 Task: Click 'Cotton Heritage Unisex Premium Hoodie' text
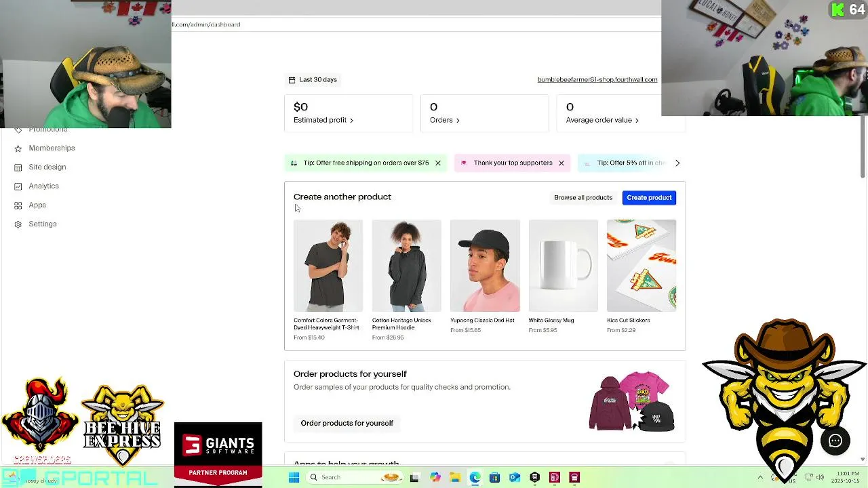coord(401,324)
